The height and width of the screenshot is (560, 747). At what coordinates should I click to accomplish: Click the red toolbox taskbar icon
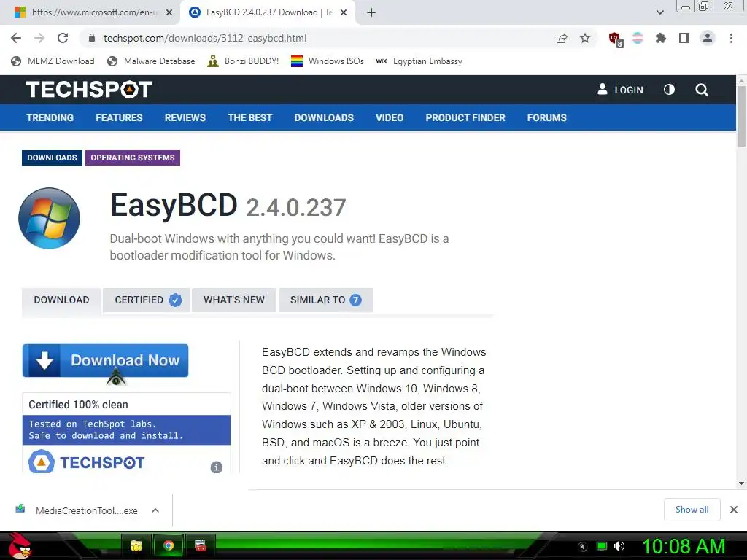tap(201, 545)
